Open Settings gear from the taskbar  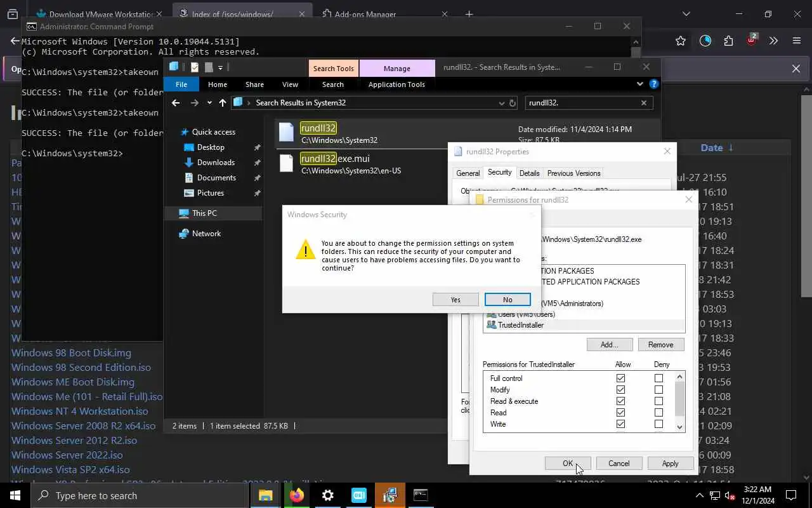coord(328,495)
